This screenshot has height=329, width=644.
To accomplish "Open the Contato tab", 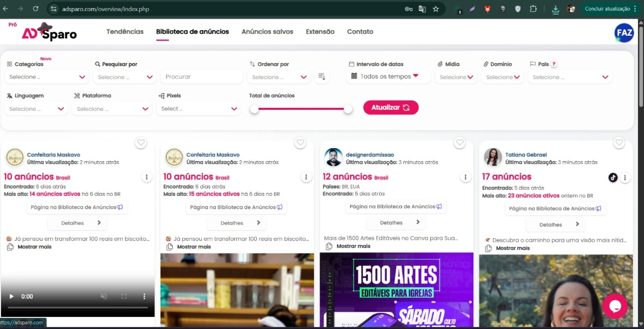I will point(360,31).
